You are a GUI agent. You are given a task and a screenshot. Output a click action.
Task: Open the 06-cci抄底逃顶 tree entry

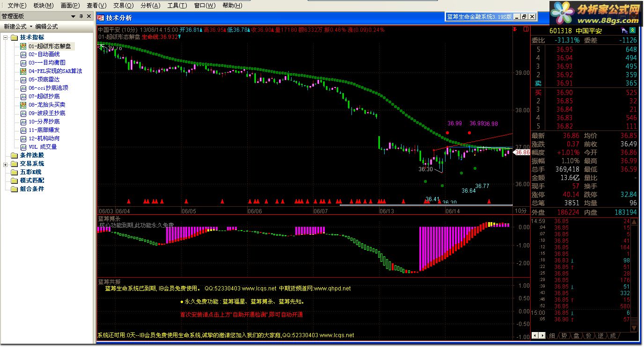[x=48, y=88]
